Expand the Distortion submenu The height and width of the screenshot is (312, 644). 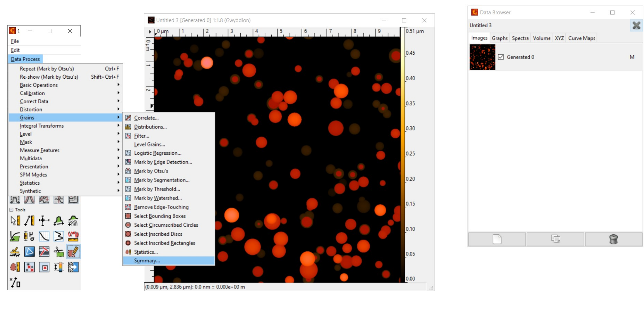point(66,109)
